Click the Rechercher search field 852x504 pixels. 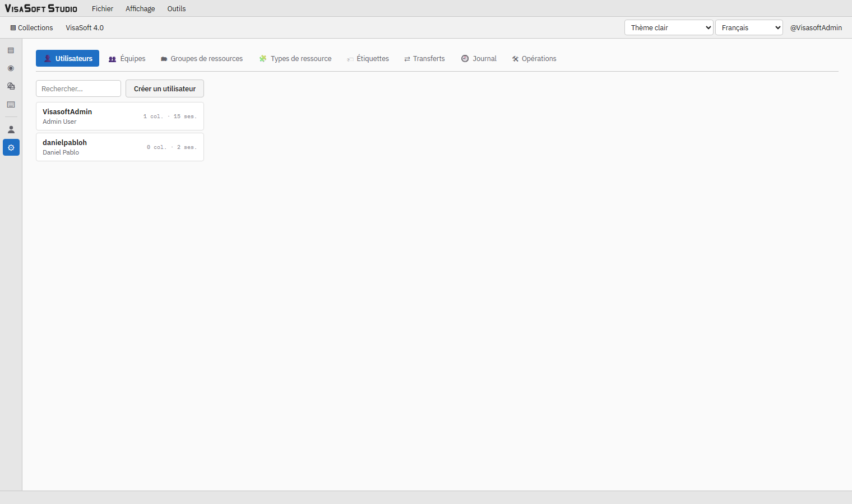pos(78,88)
